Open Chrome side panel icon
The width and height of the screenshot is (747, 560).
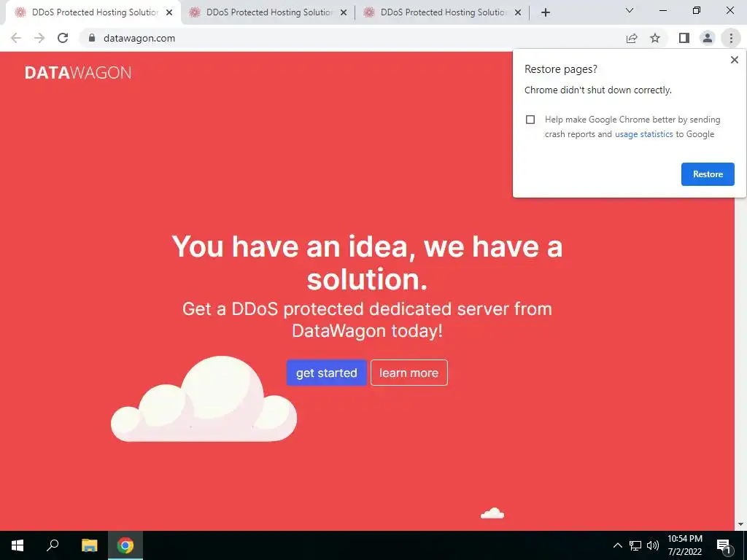684,38
